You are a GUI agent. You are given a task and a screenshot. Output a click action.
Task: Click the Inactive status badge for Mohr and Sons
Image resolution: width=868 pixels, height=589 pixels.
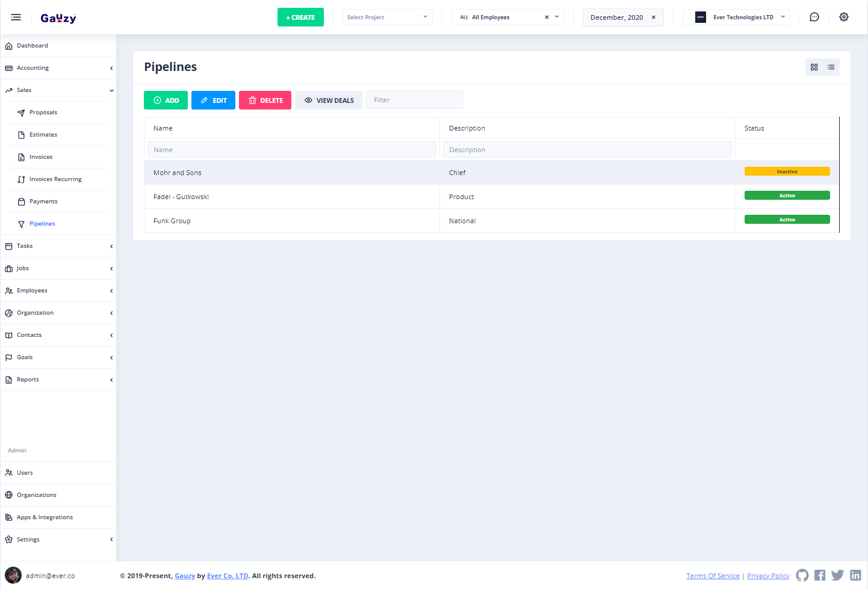[787, 171]
